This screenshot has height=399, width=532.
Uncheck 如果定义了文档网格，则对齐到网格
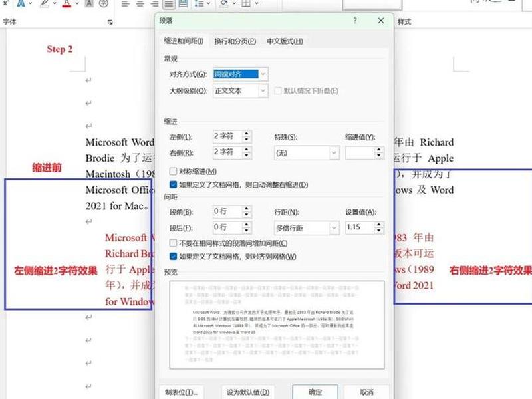pyautogui.click(x=173, y=256)
